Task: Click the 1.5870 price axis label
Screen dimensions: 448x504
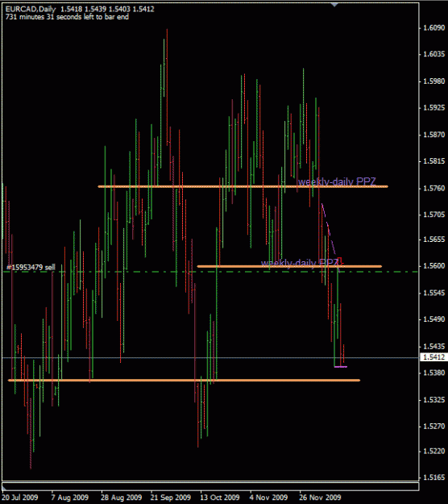Action: click(433, 135)
